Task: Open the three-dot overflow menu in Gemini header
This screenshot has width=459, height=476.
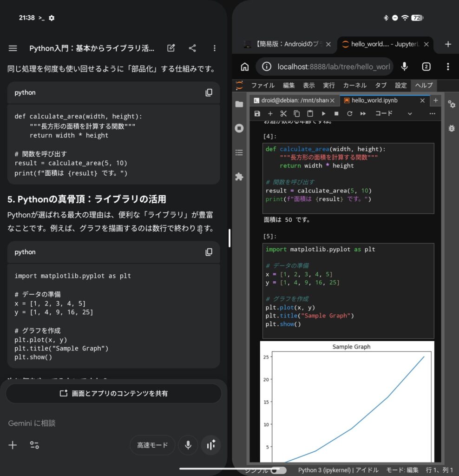Action: pyautogui.click(x=214, y=48)
